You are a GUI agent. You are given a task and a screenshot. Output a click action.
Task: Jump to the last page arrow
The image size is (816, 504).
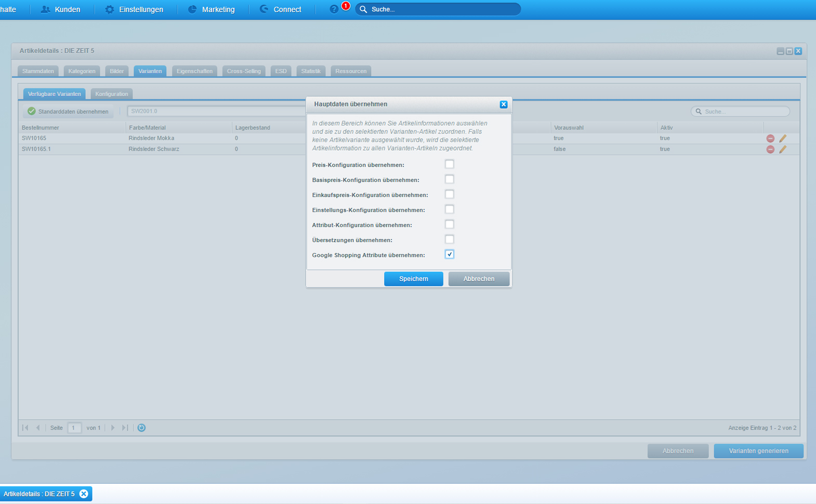[125, 428]
